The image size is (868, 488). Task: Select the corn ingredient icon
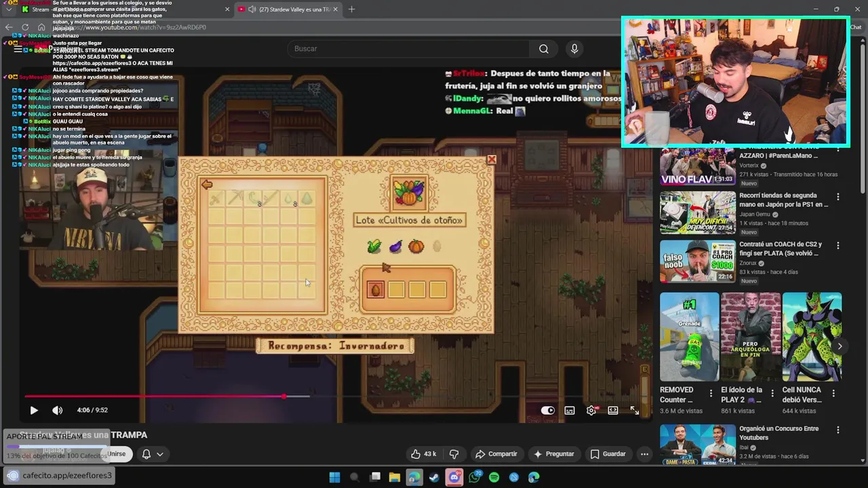pyautogui.click(x=374, y=247)
